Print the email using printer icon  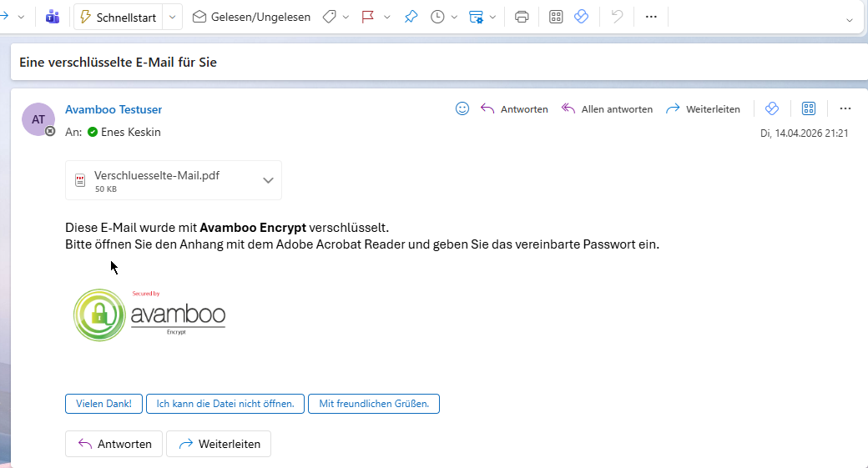coord(522,18)
